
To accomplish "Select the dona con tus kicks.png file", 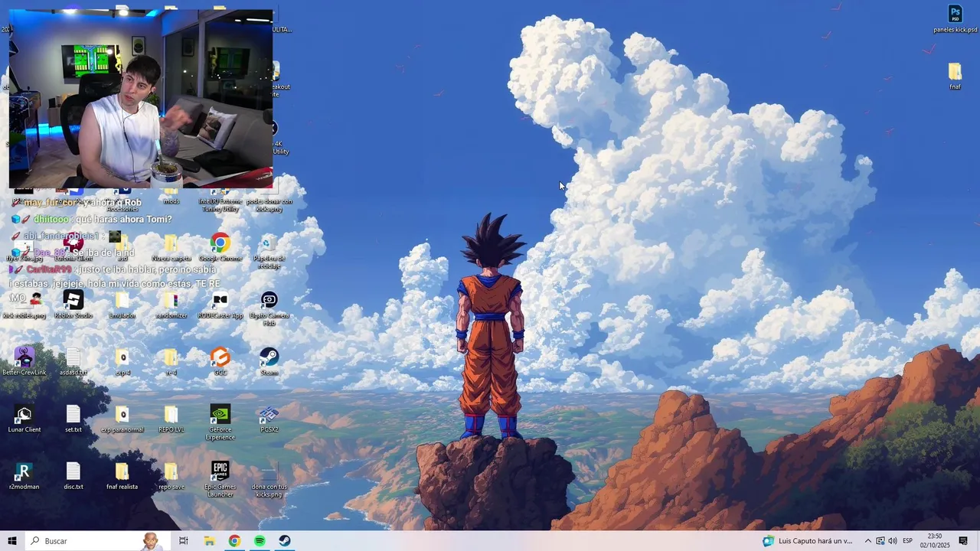I will (269, 481).
